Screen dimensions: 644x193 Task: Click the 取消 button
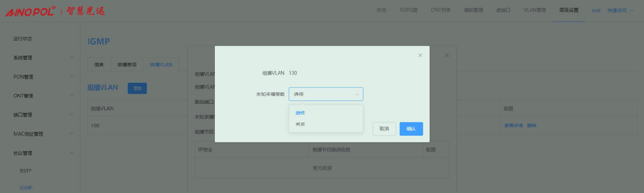point(384,129)
